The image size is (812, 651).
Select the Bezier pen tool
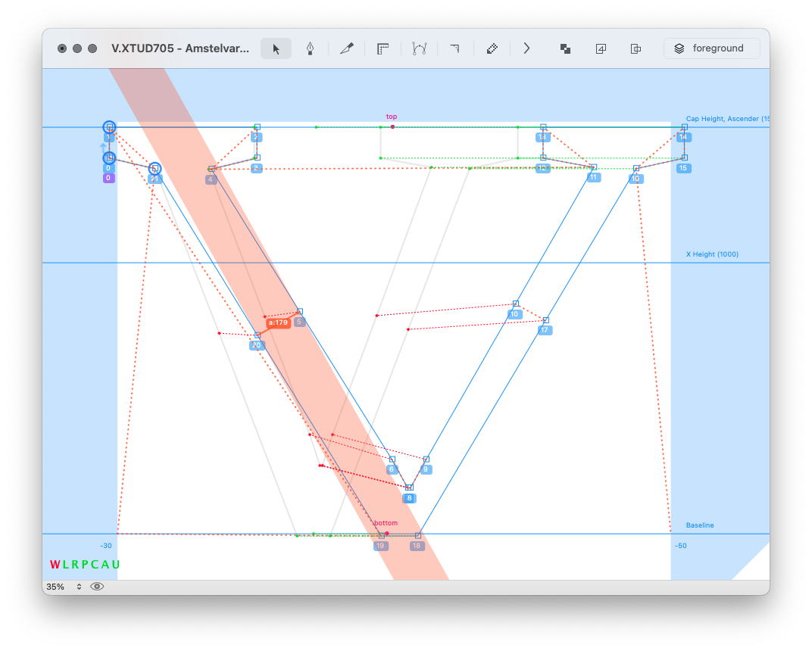pyautogui.click(x=311, y=48)
